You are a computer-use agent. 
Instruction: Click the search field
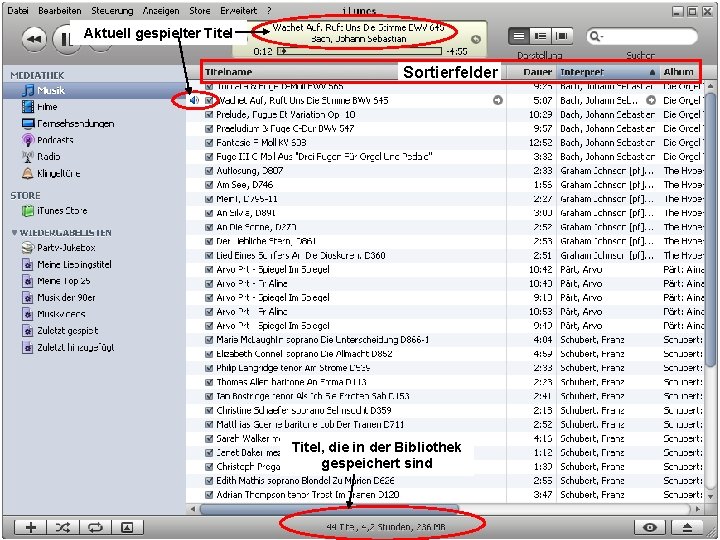pyautogui.click(x=642, y=36)
